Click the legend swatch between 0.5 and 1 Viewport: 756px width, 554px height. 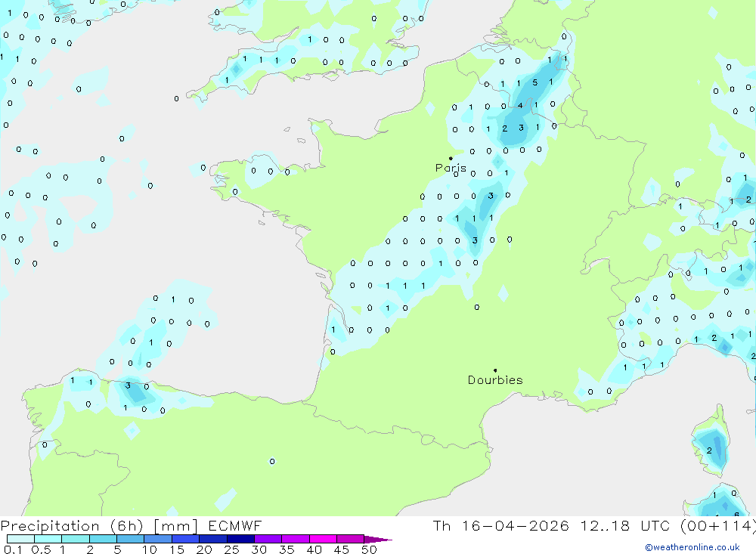click(48, 539)
